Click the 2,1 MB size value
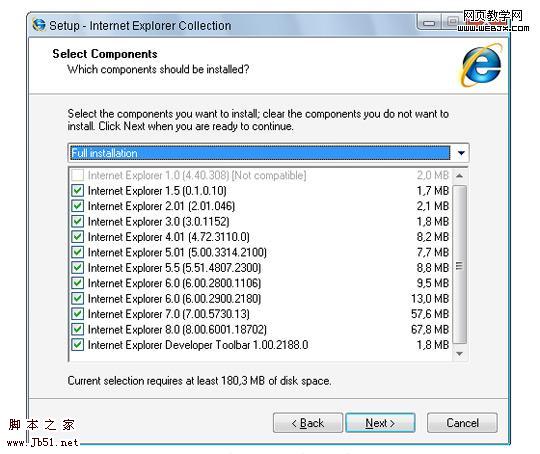Viewport: 540px width, 454px height. (433, 206)
